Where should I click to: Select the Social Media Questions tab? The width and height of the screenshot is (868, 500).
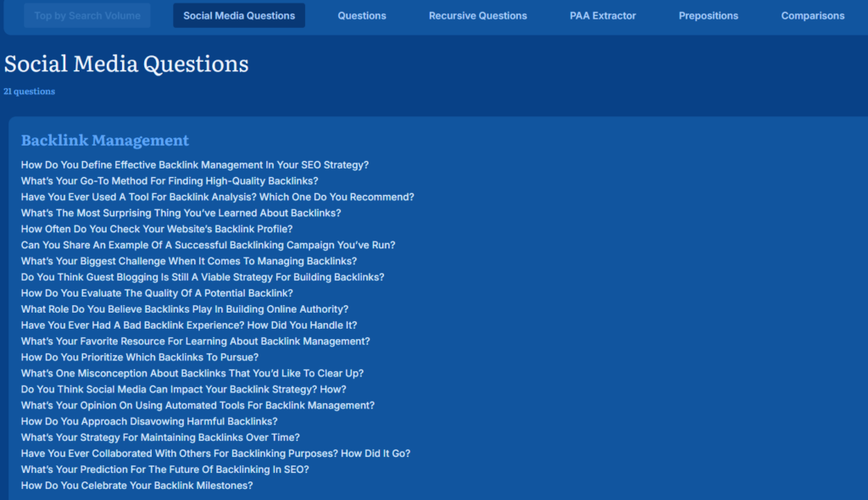[x=239, y=15]
